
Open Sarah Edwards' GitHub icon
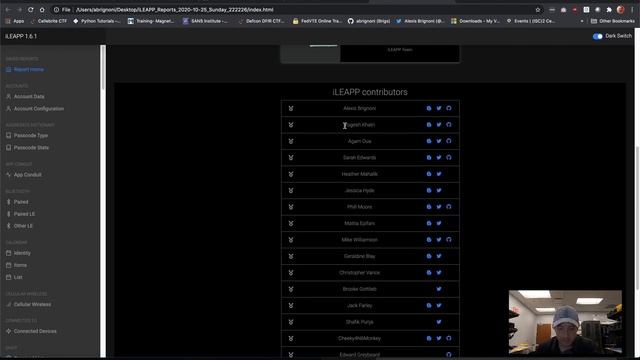coord(449,158)
